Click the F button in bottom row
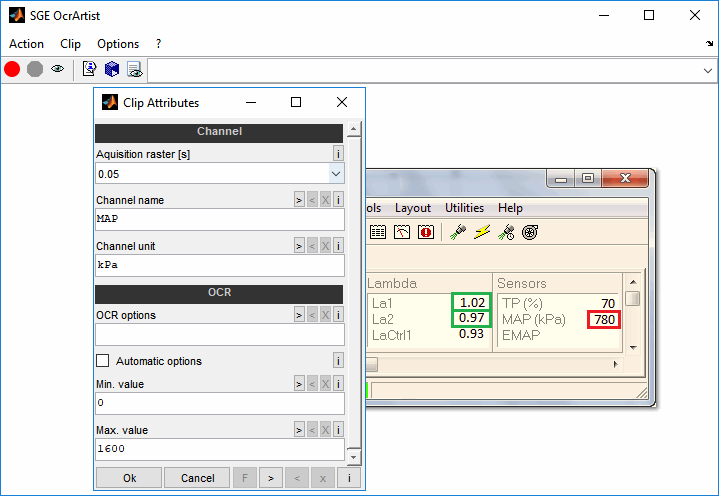 (x=244, y=478)
